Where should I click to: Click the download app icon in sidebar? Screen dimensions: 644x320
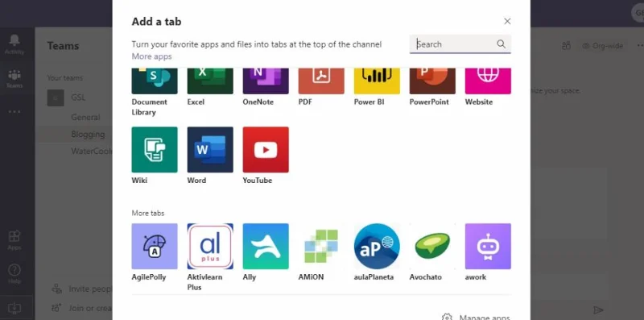tap(14, 308)
